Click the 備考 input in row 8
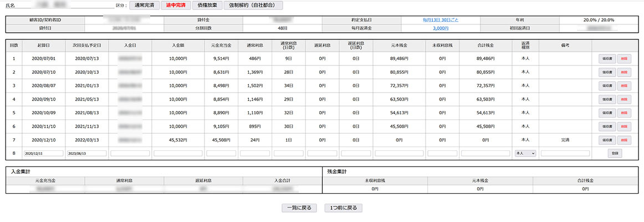The height and width of the screenshot is (222, 644). tap(565, 153)
